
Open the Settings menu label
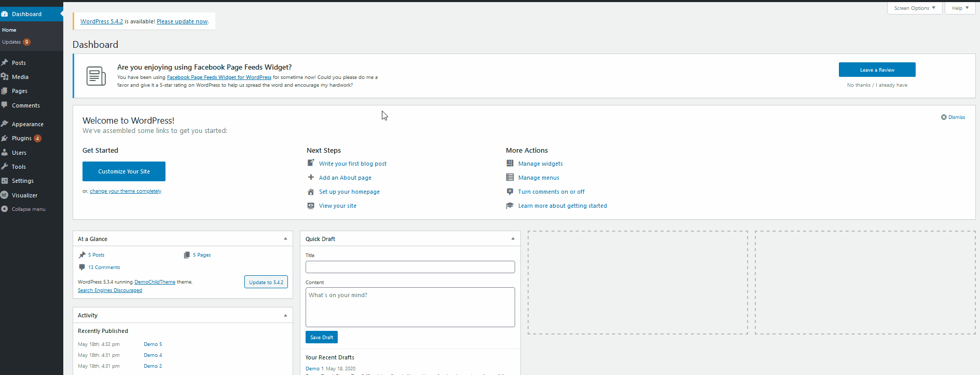point(23,181)
